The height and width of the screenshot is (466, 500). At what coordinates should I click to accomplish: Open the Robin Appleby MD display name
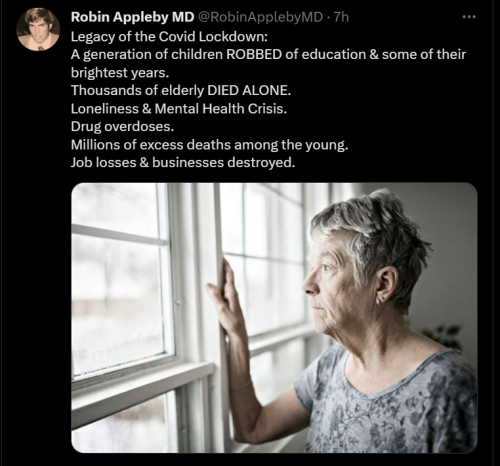coord(132,17)
